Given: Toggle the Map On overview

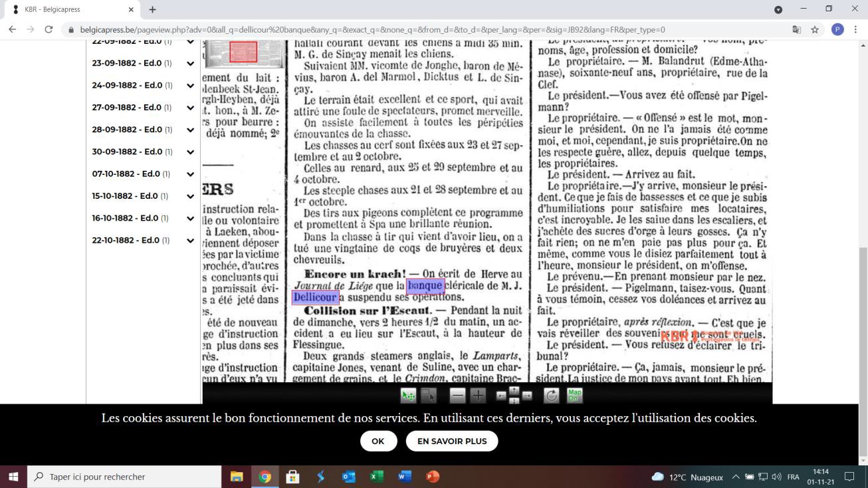Looking at the screenshot, I should [574, 396].
